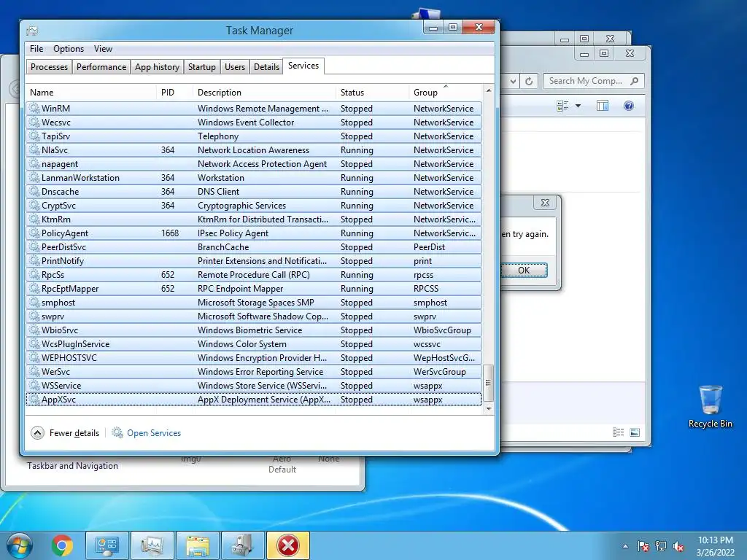Click the RpcSs service gear icon
747x560 pixels.
point(34,274)
